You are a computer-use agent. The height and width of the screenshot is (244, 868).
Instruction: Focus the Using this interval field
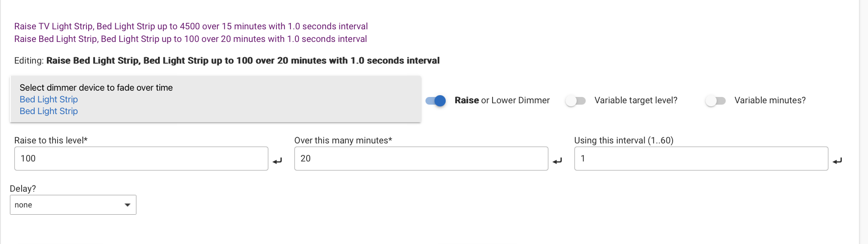click(701, 158)
